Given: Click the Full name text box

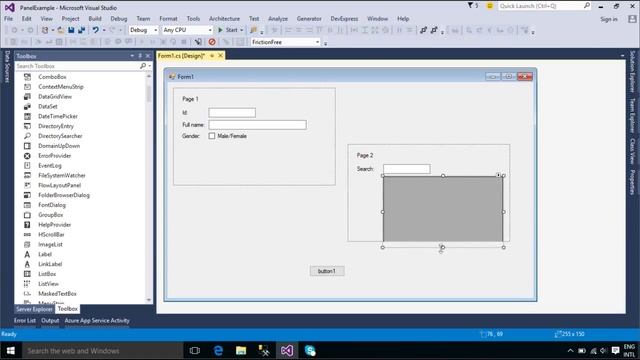Looking at the screenshot, I should (257, 125).
